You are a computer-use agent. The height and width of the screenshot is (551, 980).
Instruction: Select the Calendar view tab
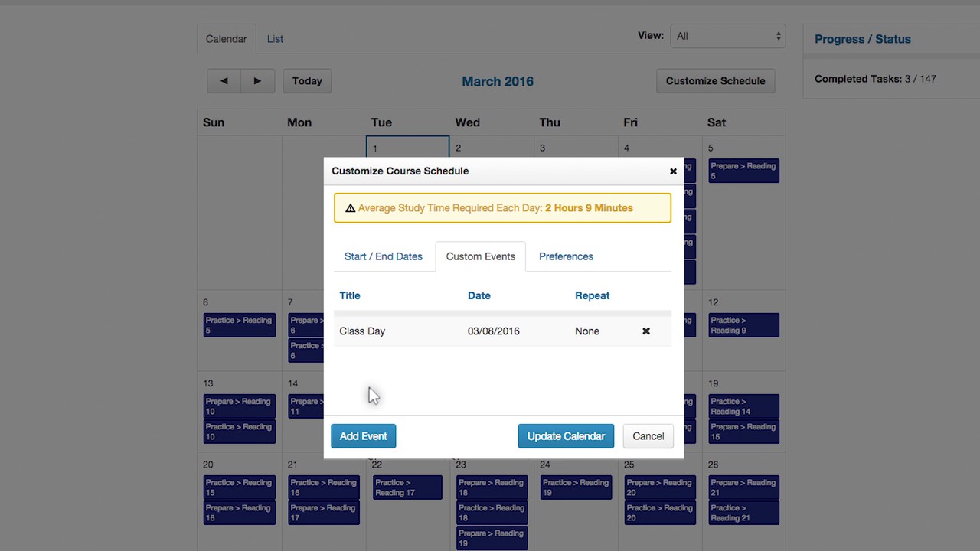[226, 39]
